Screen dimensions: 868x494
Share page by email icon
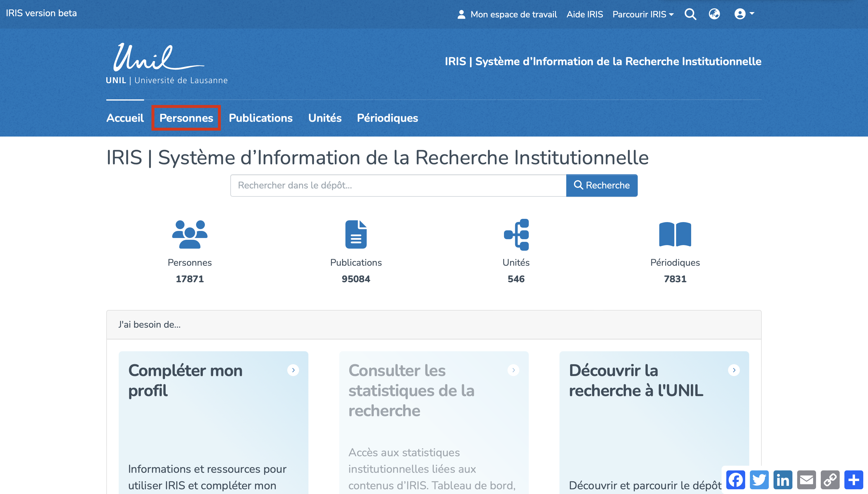tap(807, 480)
